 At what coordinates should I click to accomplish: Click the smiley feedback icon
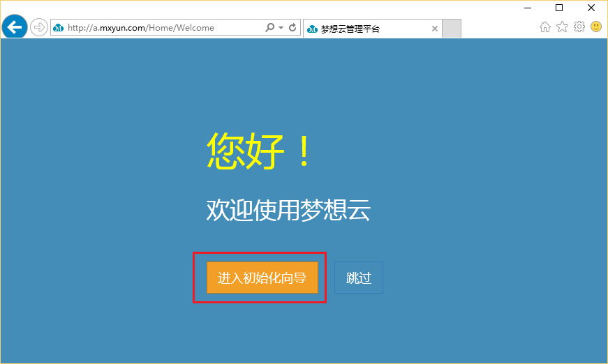tap(596, 26)
